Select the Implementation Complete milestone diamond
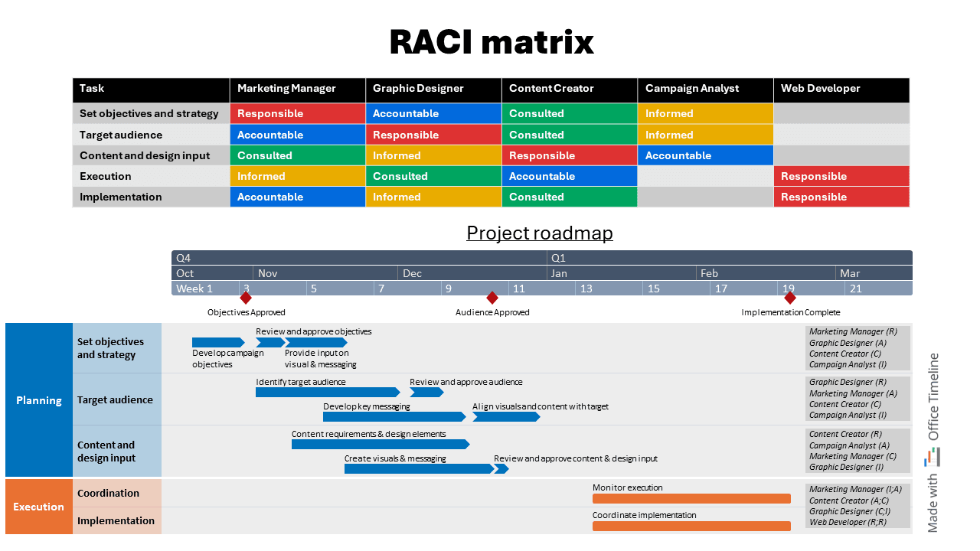The width and height of the screenshot is (980, 551). (789, 298)
